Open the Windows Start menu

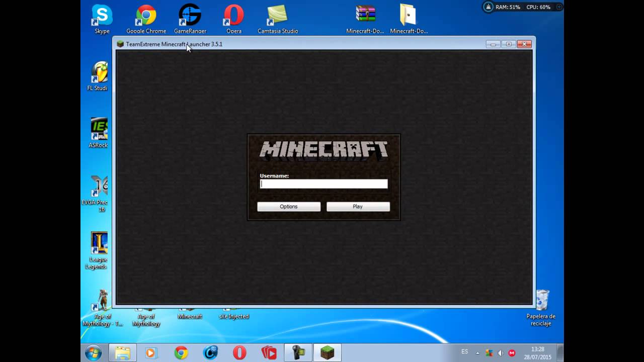(x=93, y=353)
